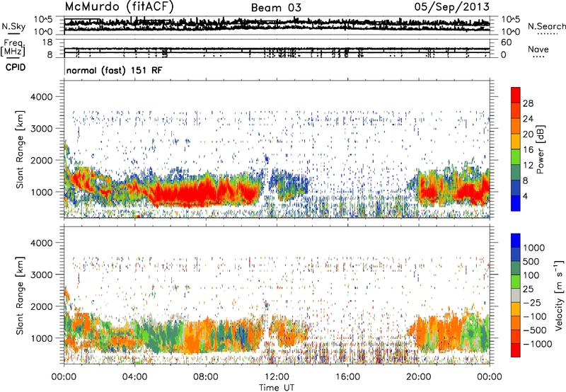Viewport: 566px width, 392px height.
Task: Click the "18" frequency tick label
Action: 47,42
